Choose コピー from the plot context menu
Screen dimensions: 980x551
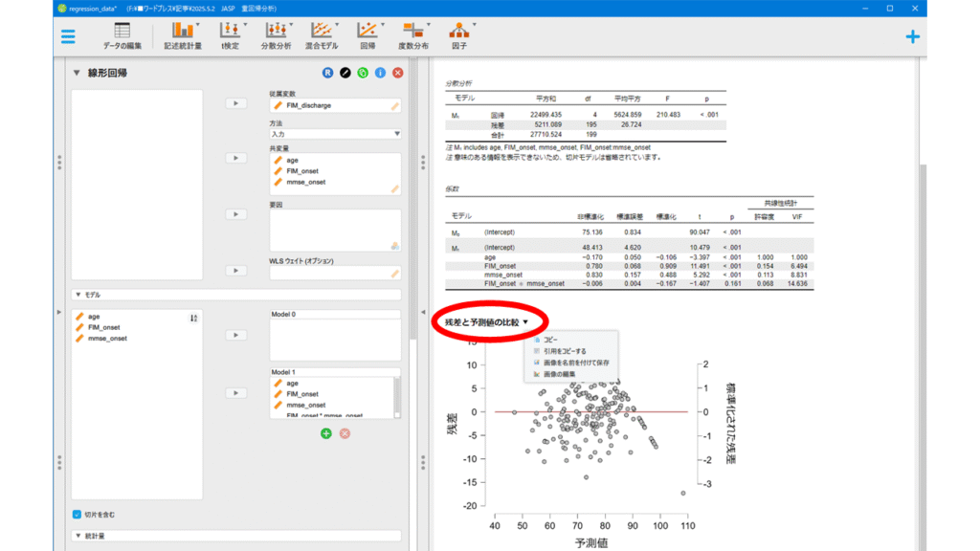coord(550,340)
